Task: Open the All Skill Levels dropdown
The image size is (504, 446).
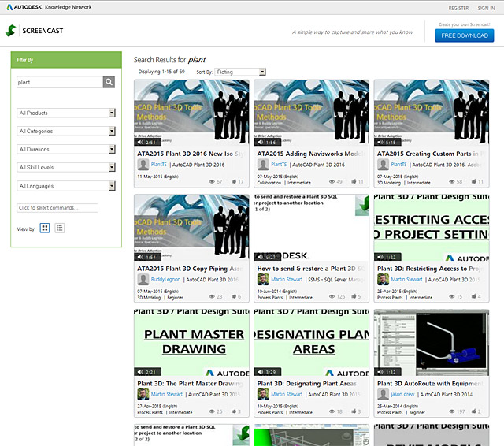Action: click(66, 167)
